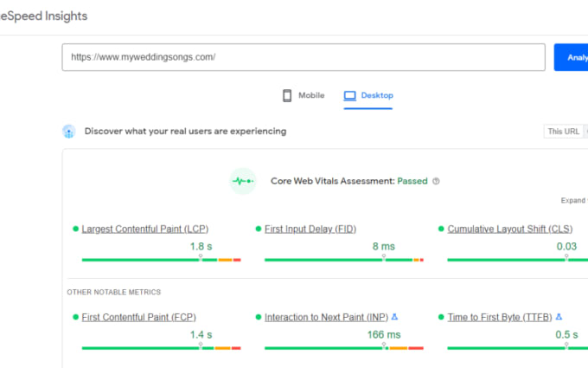Click the mobile phone icon

[x=287, y=95]
